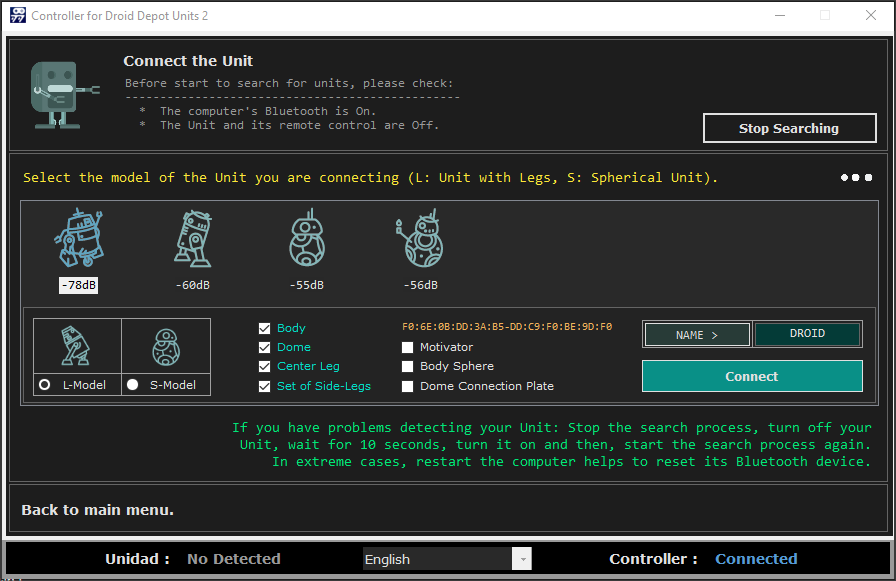This screenshot has height=581, width=896.
Task: Click the L-Model droid picture
Action: pos(75,346)
